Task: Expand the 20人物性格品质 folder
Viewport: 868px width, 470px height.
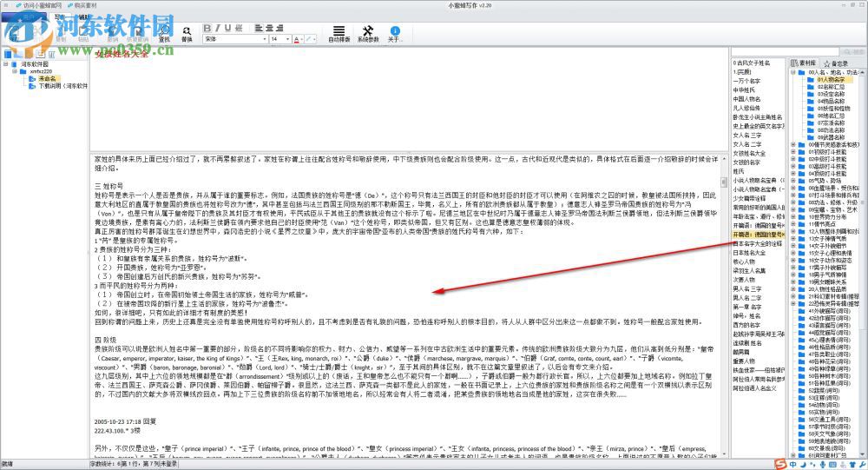Action: pyautogui.click(x=792, y=288)
